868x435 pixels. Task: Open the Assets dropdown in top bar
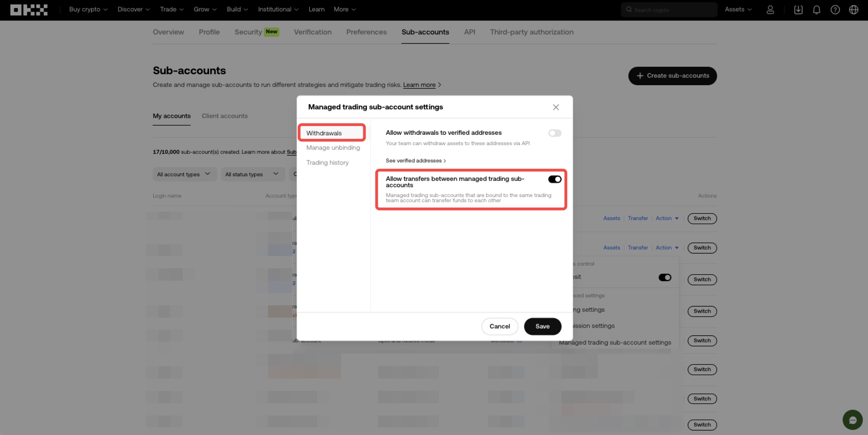click(x=738, y=10)
